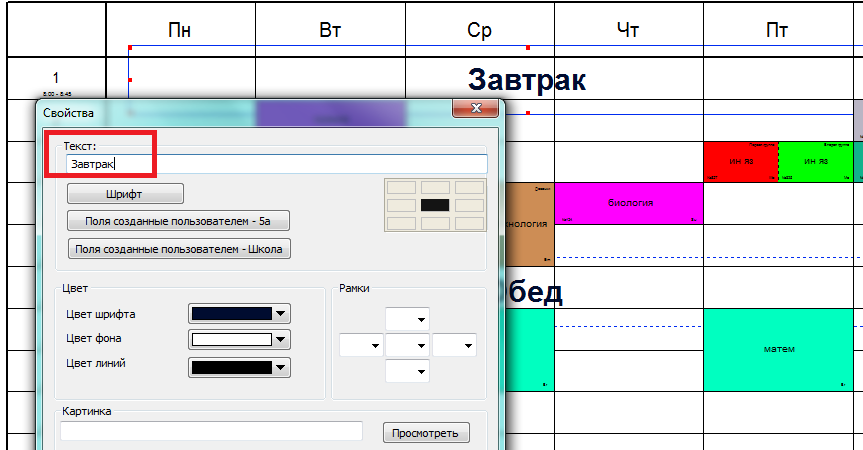This screenshot has width=863, height=450.
Task: Select the top-left text alignment cell
Action: coord(401,187)
